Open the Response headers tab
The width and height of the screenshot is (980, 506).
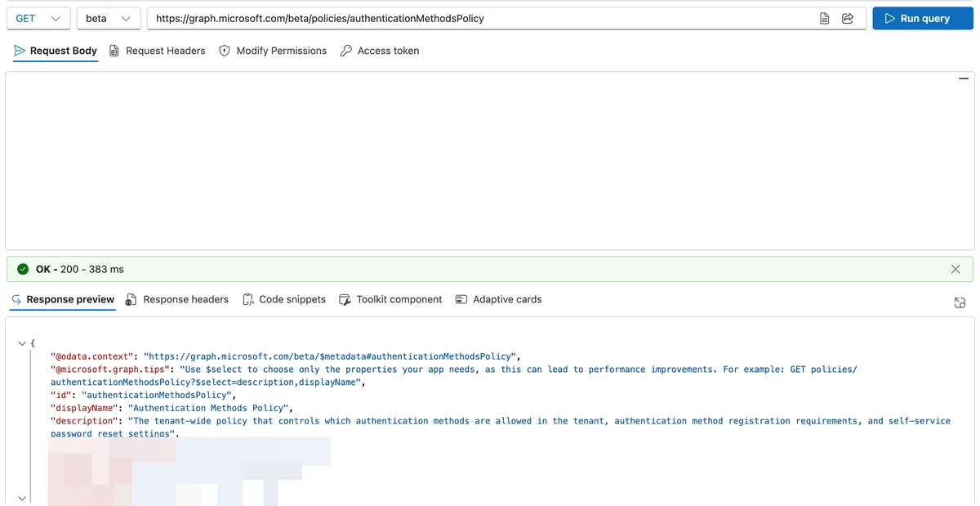[177, 300]
